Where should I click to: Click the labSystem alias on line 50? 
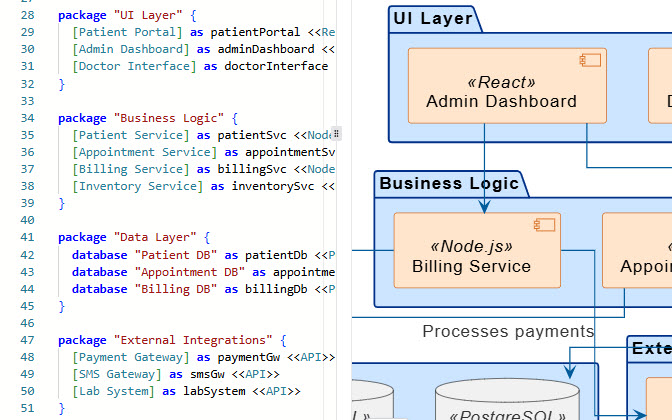coord(214,391)
